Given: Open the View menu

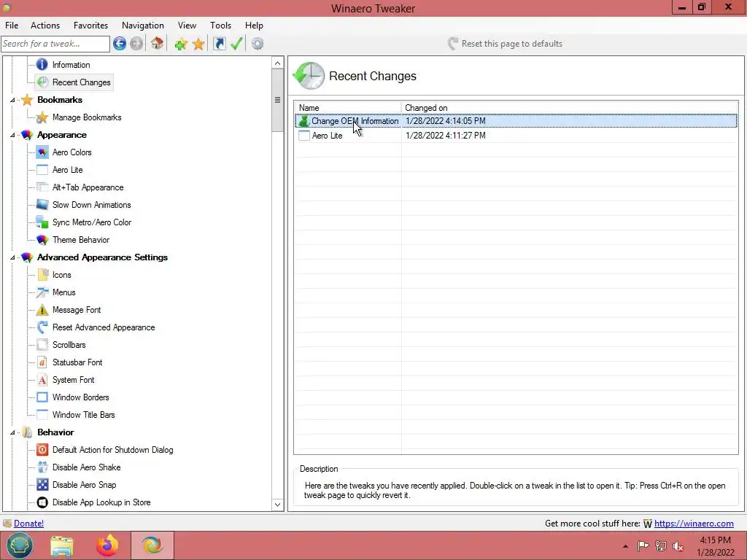Looking at the screenshot, I should point(187,26).
